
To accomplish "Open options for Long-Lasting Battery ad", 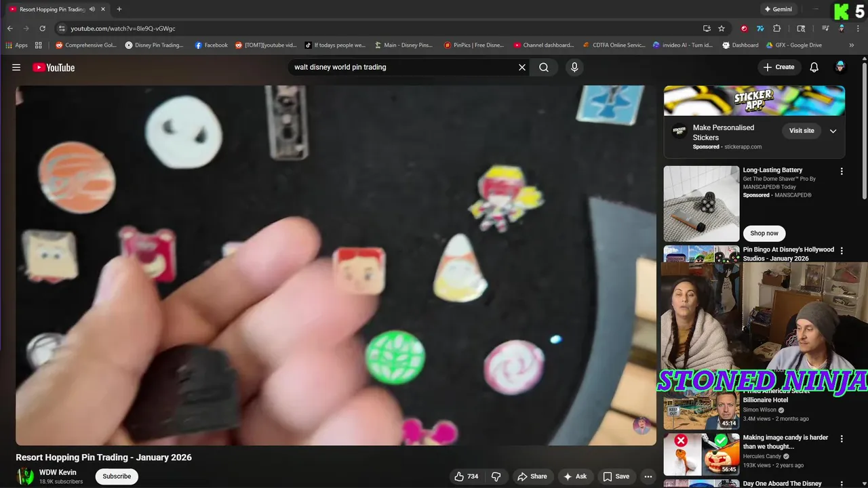I will [842, 171].
